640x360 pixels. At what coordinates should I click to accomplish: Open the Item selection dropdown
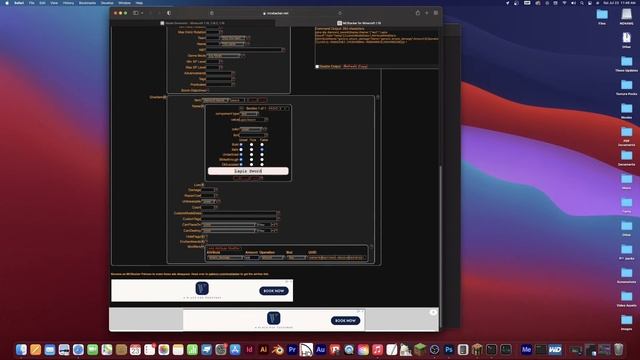pyautogui.click(x=216, y=100)
